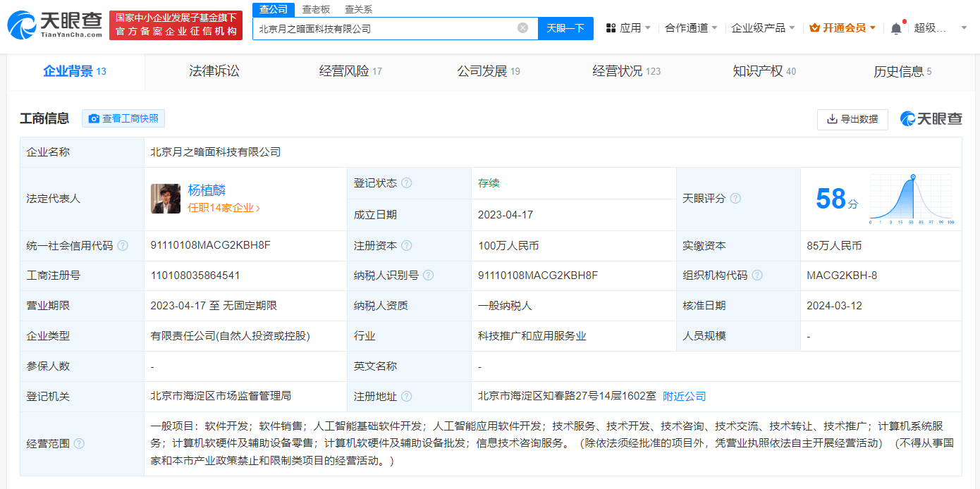
Task: Open notifications bell icon
Action: 896,28
